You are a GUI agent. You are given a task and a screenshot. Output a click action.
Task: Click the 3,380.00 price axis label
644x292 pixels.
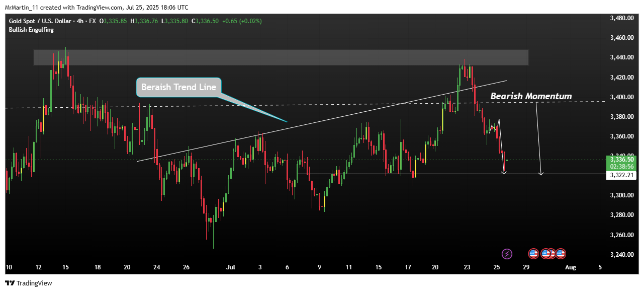coord(621,117)
